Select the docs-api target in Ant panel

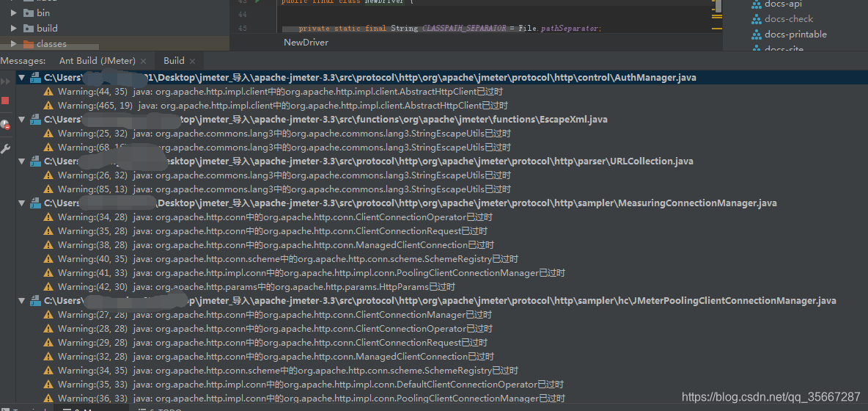783,4
